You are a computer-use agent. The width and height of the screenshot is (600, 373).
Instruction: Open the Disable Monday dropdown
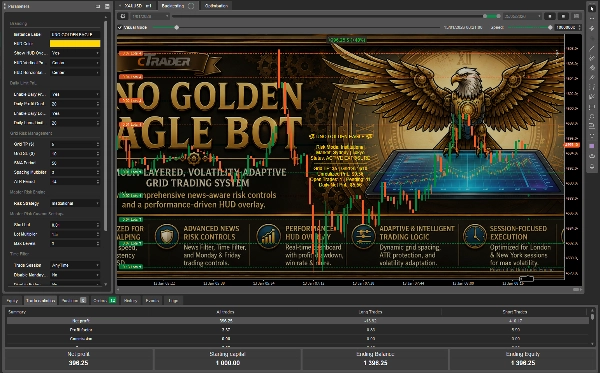coord(75,275)
